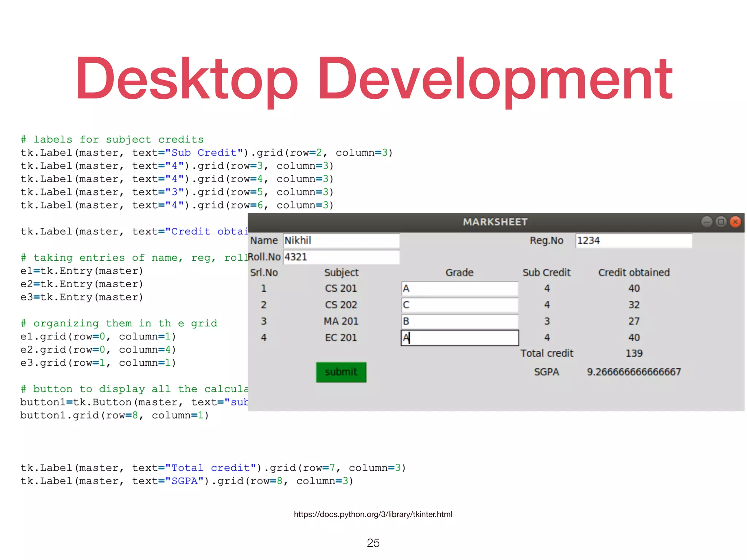Click the Subject column header

[x=341, y=273]
